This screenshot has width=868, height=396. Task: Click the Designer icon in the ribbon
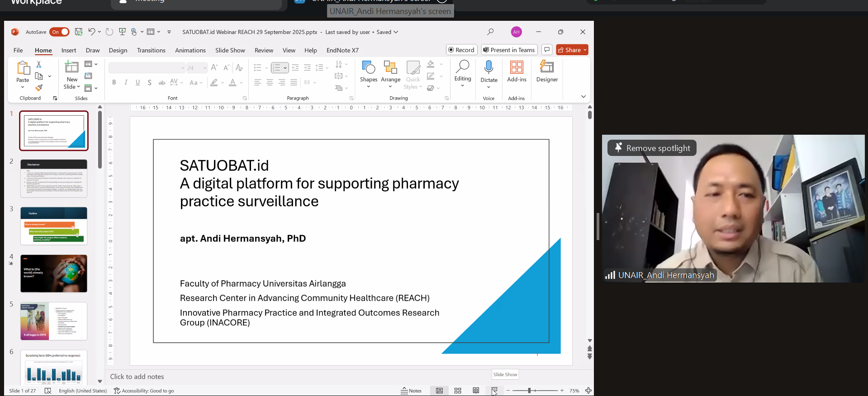point(546,71)
